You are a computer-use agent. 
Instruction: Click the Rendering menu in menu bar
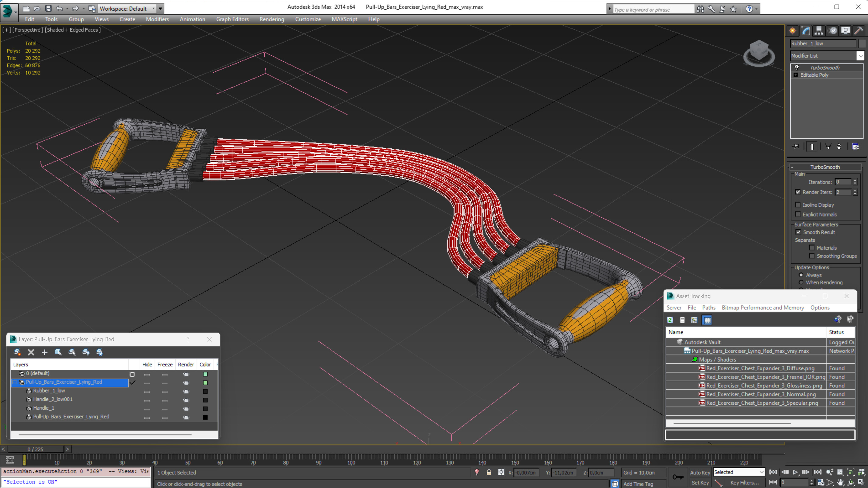click(x=272, y=19)
